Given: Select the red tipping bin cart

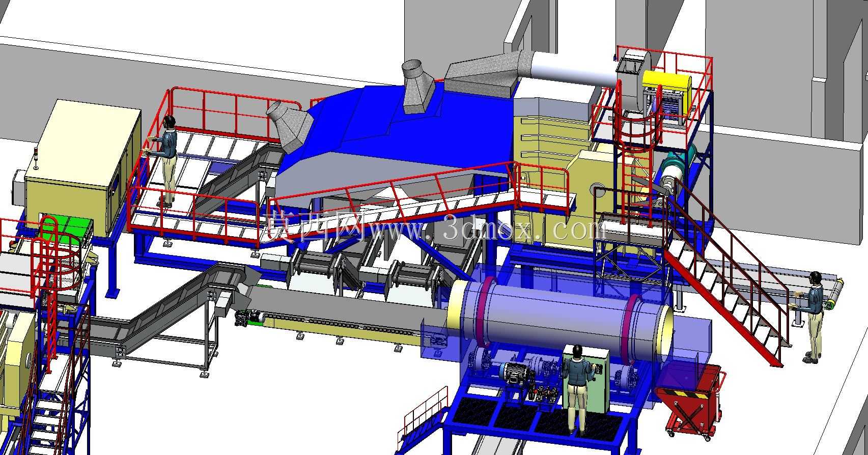Looking at the screenshot, I should click(691, 402).
